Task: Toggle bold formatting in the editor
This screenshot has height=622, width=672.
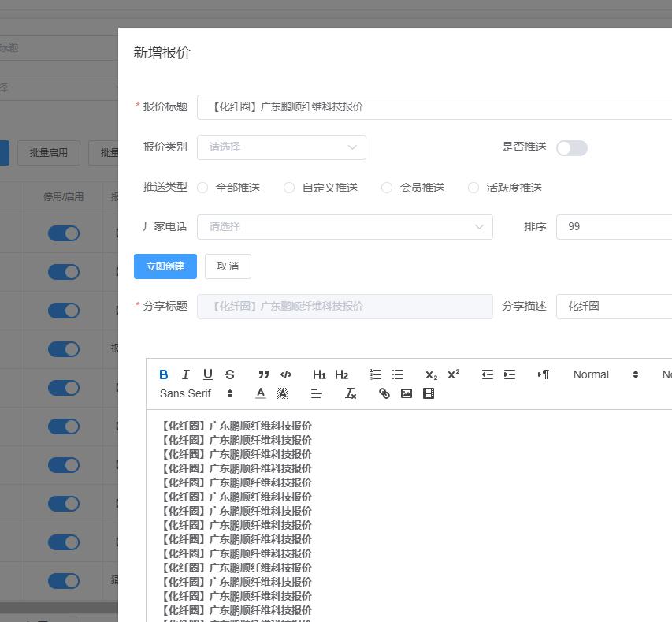Action: pyautogui.click(x=163, y=374)
